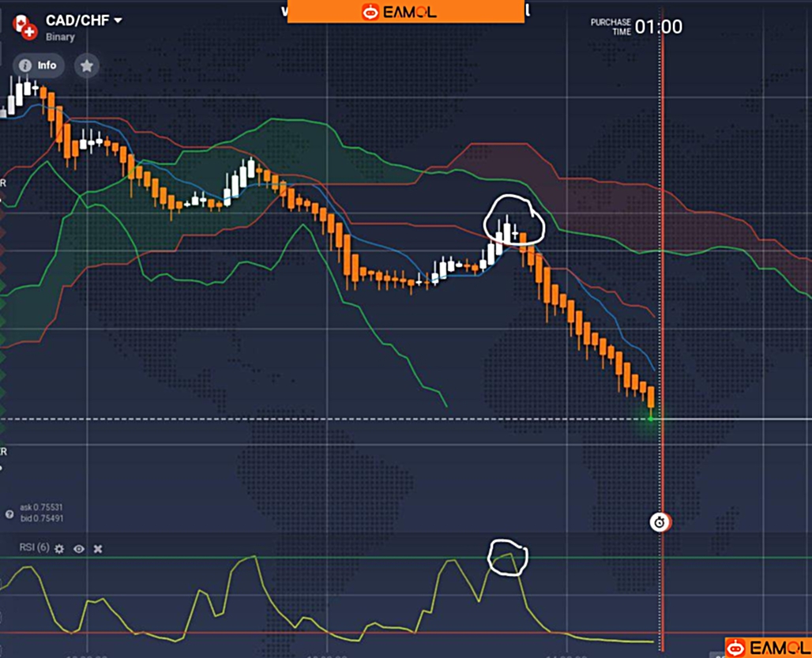
Task: Click the EAMOL logo in the bottom-right corner
Action: (768, 648)
